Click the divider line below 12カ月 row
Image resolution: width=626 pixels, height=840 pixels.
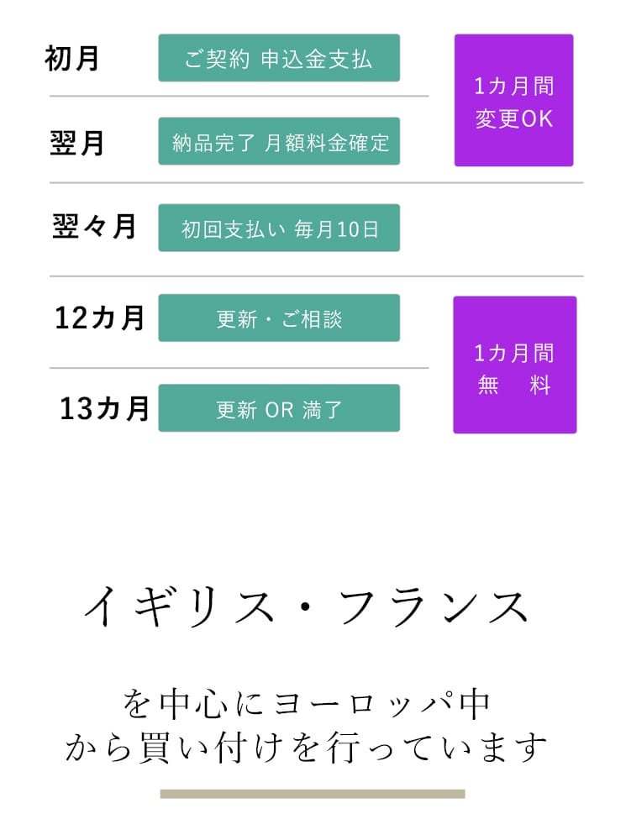point(239,368)
